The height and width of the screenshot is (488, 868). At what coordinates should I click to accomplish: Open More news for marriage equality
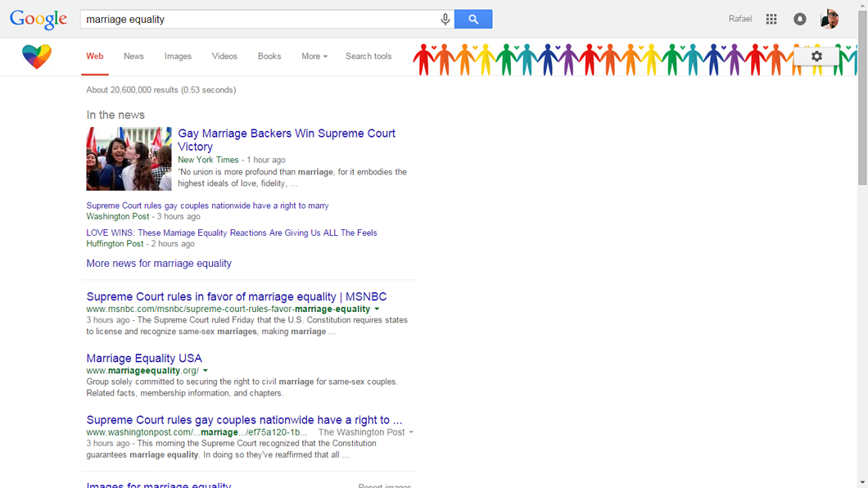[158, 263]
